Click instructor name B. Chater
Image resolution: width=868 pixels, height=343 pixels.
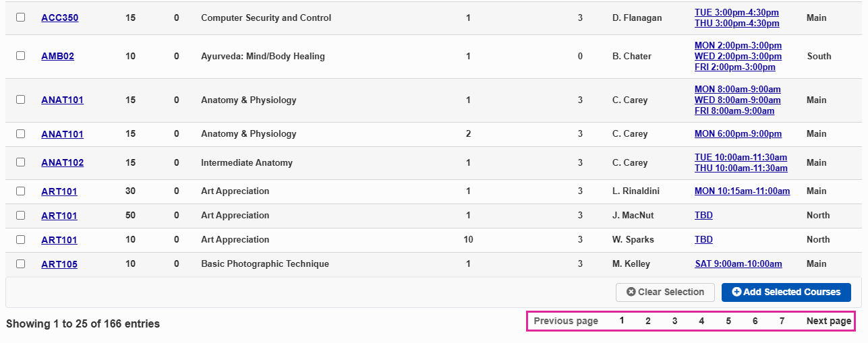point(632,57)
